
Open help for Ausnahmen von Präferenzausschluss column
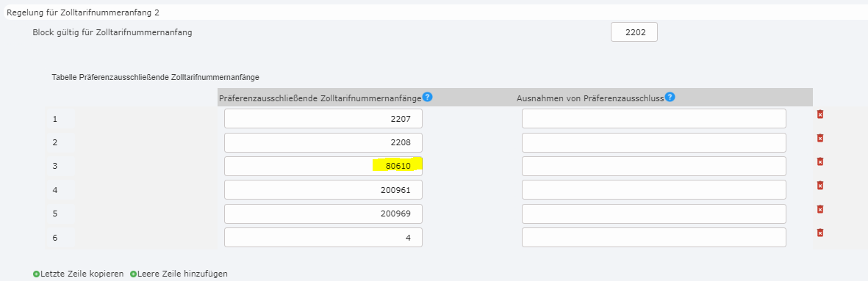coord(670,97)
